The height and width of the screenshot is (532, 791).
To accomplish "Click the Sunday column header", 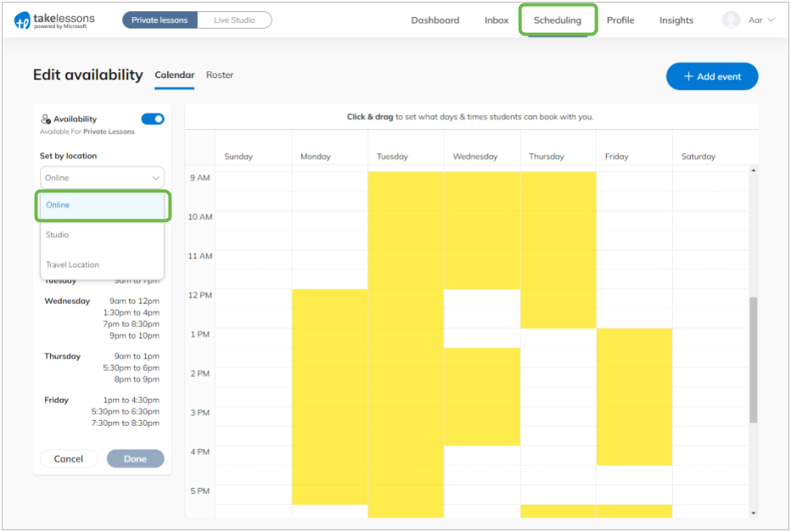I will coord(238,157).
